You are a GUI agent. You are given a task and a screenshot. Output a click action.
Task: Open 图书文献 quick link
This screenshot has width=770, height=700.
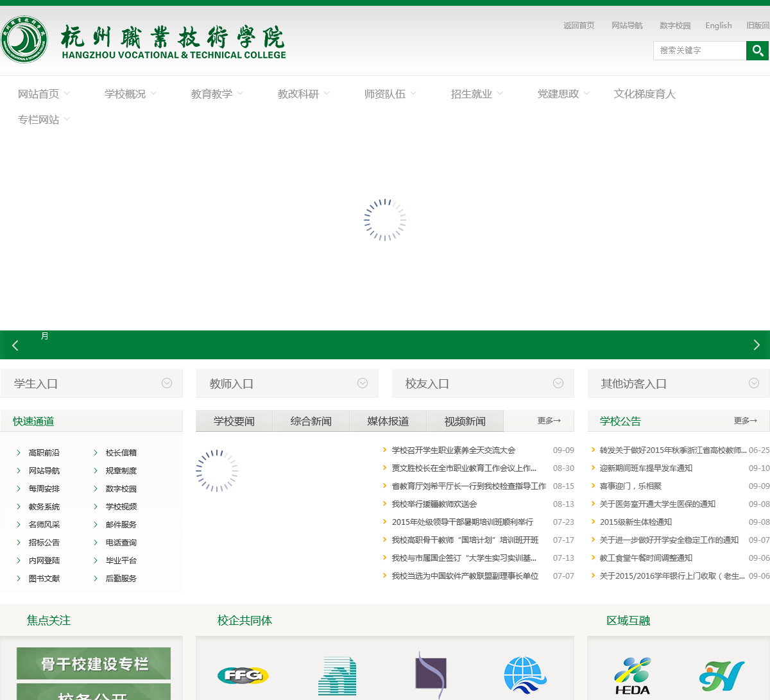coord(44,579)
